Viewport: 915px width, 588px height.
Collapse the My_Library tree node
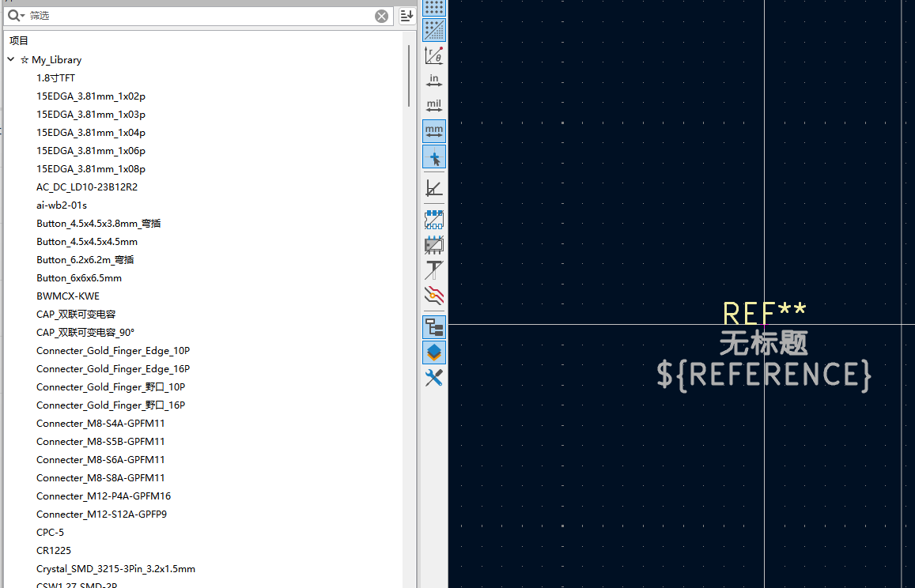tap(11, 60)
